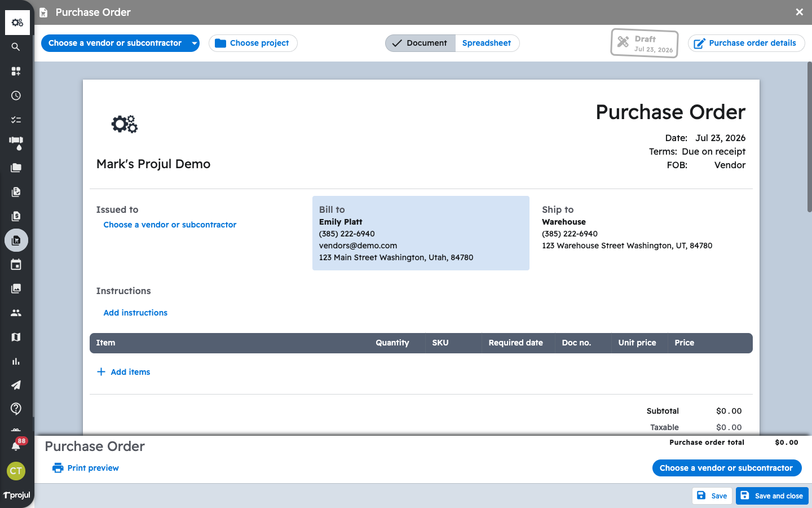Click the Purchase order total $0.00 amount
The height and width of the screenshot is (508, 812).
(x=787, y=443)
